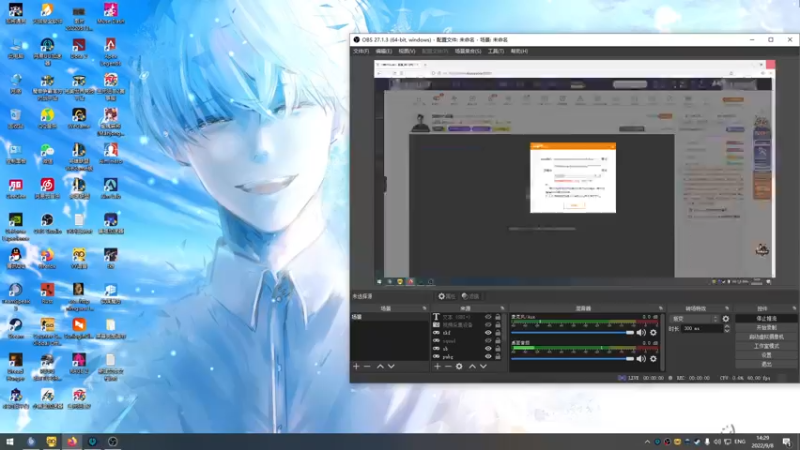Hide the skf source with eye icon

point(488,333)
